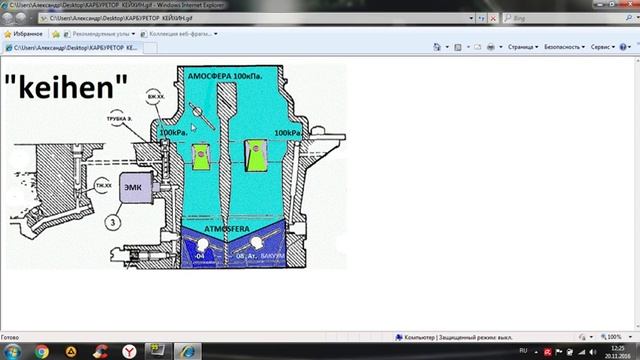This screenshot has width=640, height=360.
Task: Open a new blank tab
Action: click(x=150, y=48)
